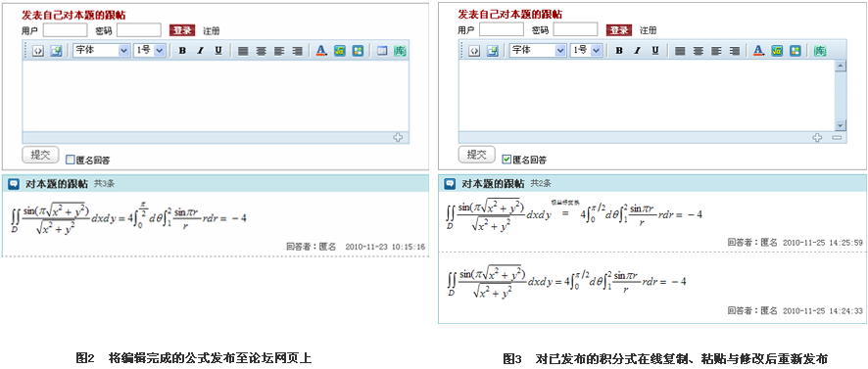The image size is (868, 369).
Task: Toggle Bold in the Figure 3 editor
Action: click(x=619, y=51)
